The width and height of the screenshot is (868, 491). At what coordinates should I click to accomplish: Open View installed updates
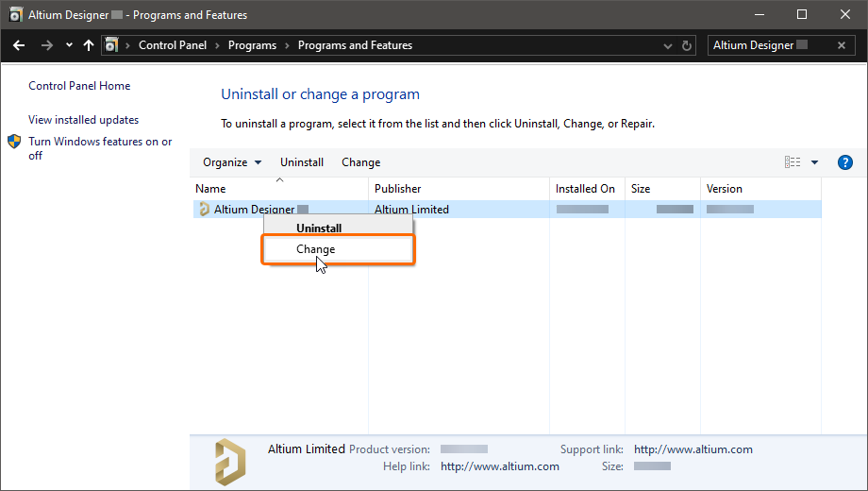(x=84, y=120)
